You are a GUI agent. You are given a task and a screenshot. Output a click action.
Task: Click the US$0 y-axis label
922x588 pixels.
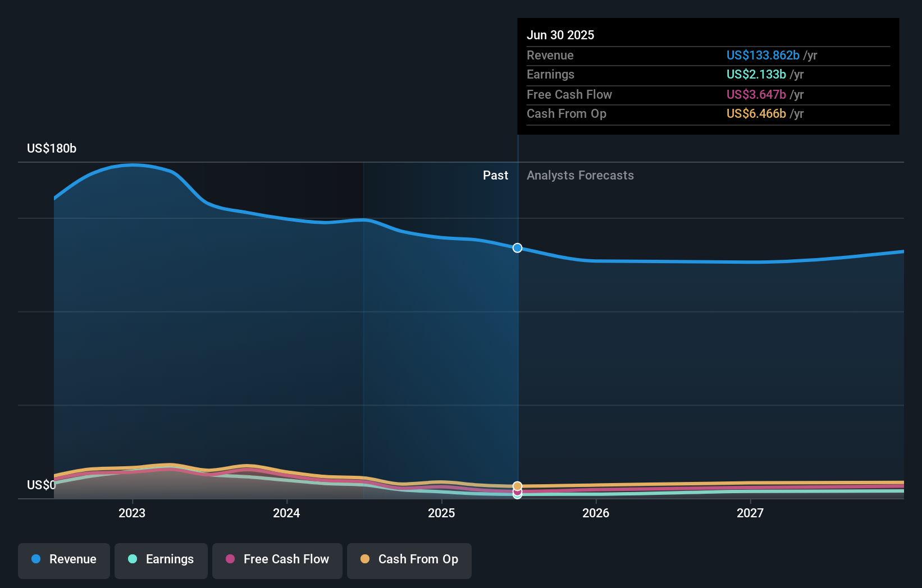tap(42, 485)
